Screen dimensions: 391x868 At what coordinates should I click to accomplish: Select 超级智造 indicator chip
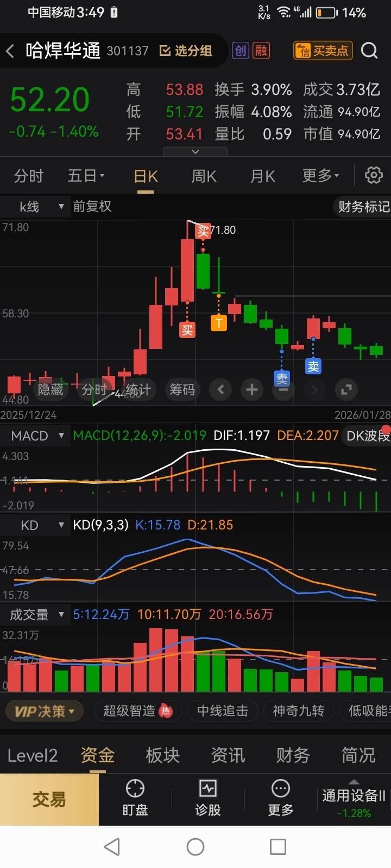click(x=137, y=711)
